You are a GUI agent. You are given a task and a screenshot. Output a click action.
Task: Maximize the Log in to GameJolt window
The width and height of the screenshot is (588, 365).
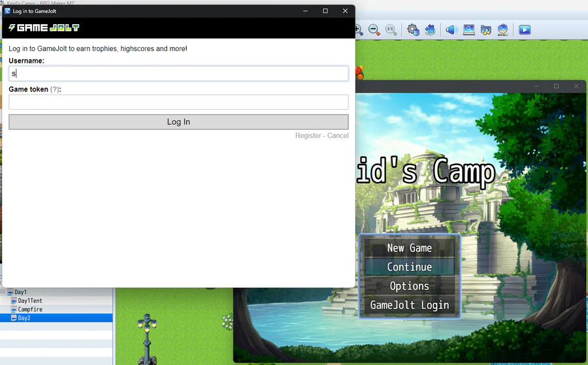click(x=325, y=11)
